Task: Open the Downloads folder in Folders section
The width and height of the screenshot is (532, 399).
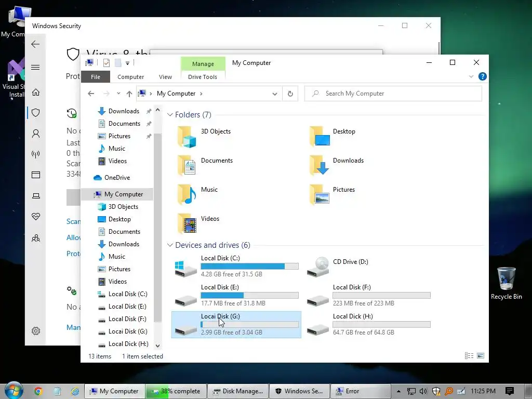Action: (336, 166)
